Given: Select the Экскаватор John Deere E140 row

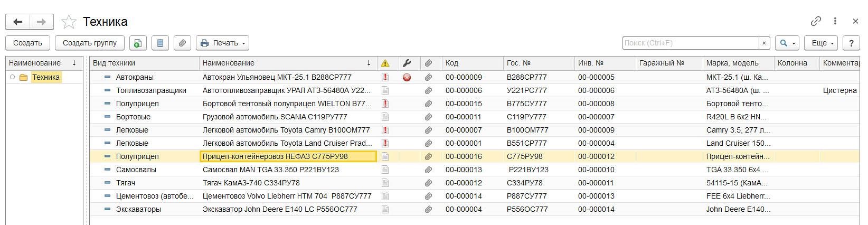Looking at the screenshot, I should [280, 209].
